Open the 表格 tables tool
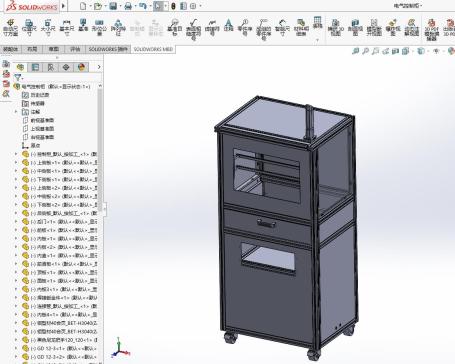Image resolution: width=455 pixels, height=364 pixels. [x=318, y=23]
